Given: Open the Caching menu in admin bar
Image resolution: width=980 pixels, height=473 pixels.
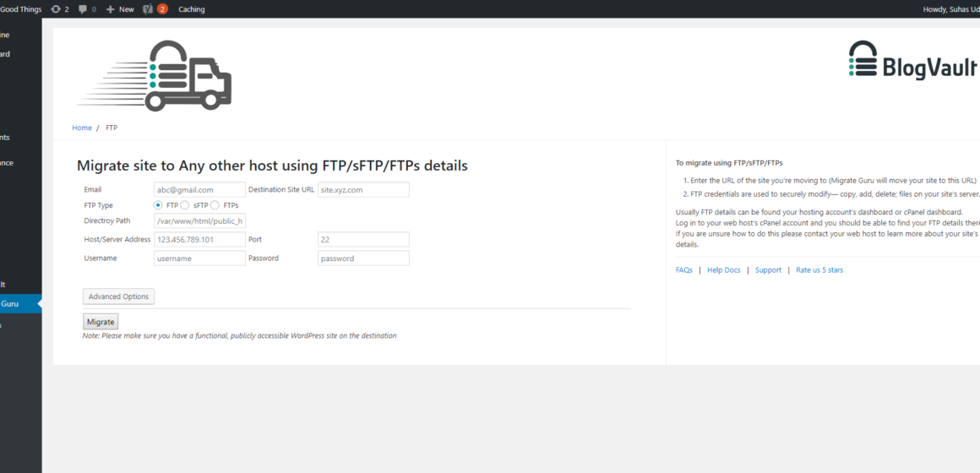Looking at the screenshot, I should [191, 9].
